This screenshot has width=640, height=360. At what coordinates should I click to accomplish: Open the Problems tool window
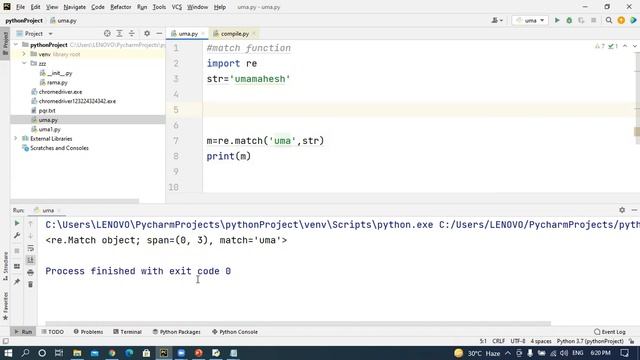tap(89, 332)
